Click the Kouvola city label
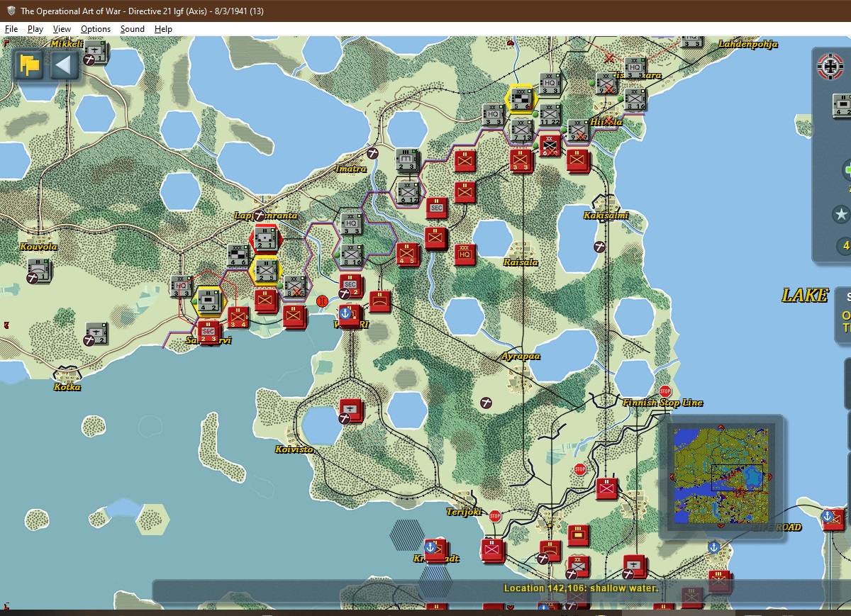The width and height of the screenshot is (851, 616). click(x=39, y=247)
